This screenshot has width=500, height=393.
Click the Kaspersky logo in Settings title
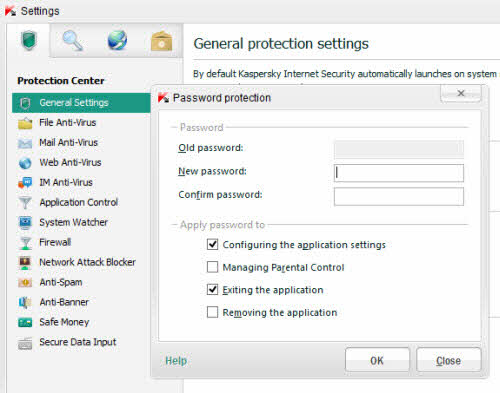10,11
